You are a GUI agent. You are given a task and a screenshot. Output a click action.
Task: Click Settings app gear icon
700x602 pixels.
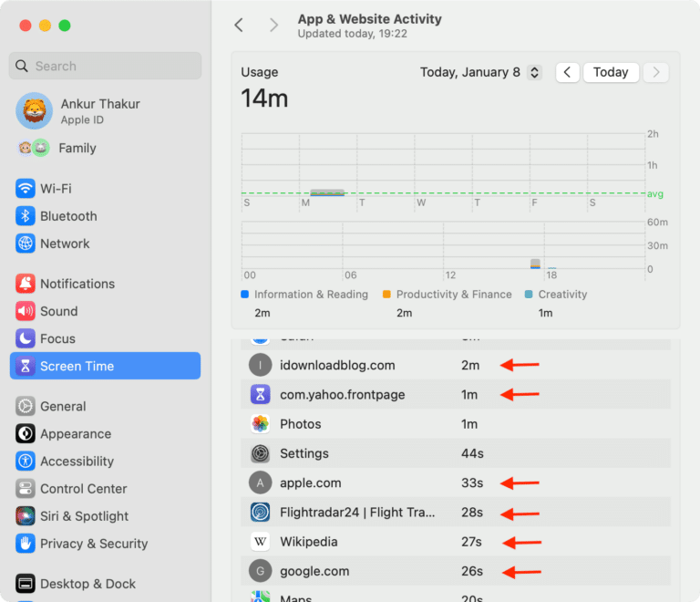tap(261, 453)
